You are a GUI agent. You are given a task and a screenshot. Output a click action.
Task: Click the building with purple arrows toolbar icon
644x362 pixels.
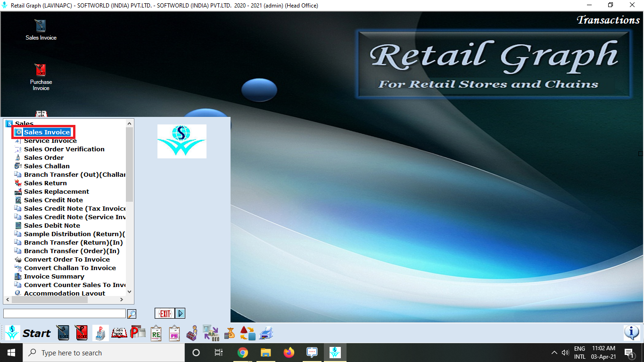point(211,333)
